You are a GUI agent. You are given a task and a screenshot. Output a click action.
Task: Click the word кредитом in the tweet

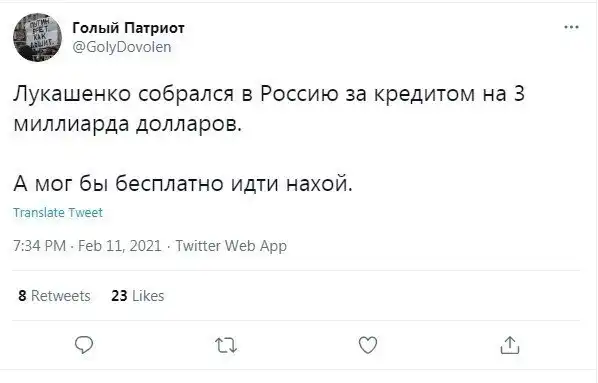pyautogui.click(x=424, y=94)
